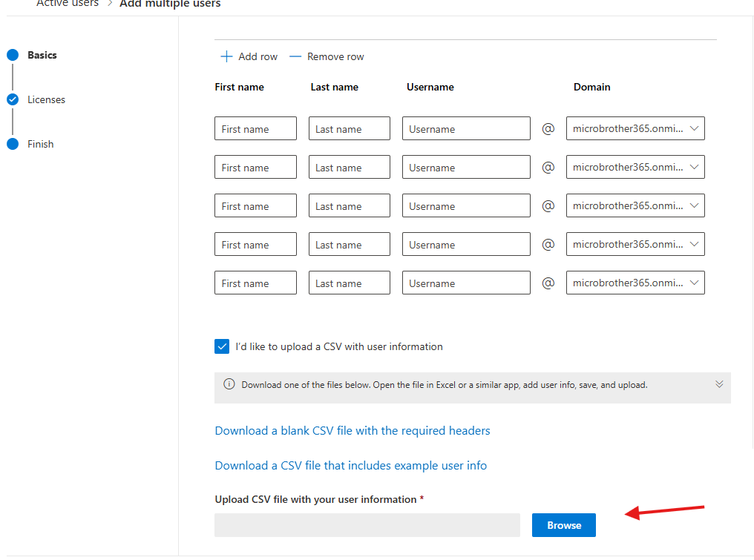The height and width of the screenshot is (560, 754).
Task: Click the fourth row Last name field
Action: [x=349, y=244]
